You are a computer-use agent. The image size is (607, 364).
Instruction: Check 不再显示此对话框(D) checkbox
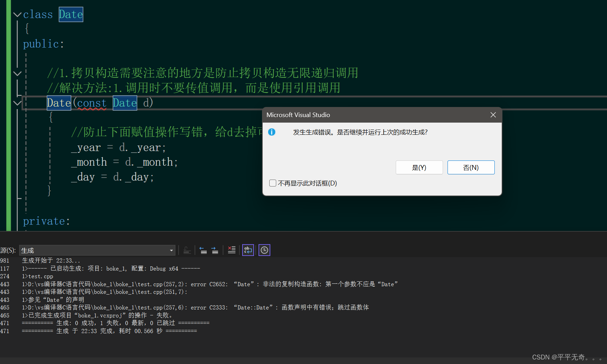[273, 183]
